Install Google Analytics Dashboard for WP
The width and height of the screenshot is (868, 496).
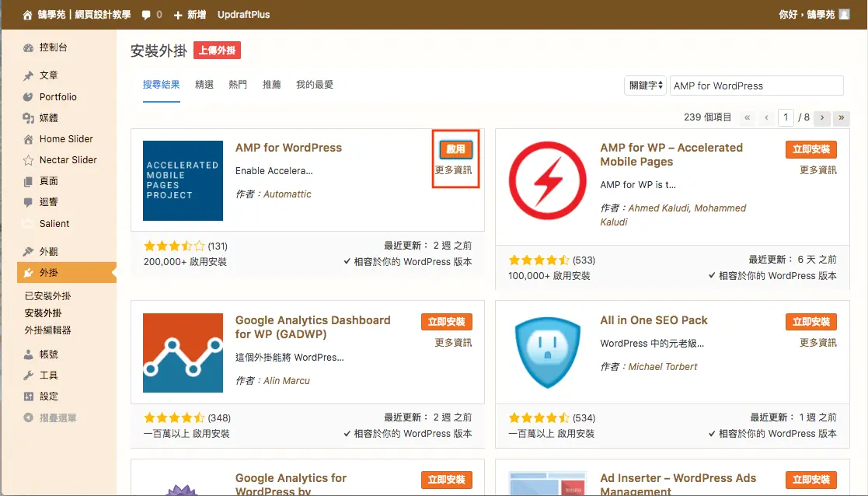pos(446,322)
